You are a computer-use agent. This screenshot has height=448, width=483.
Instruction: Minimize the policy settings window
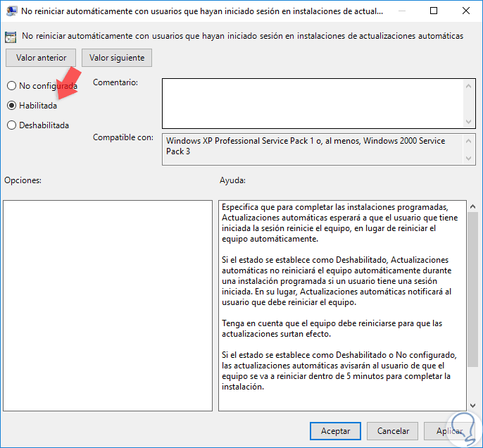401,11
